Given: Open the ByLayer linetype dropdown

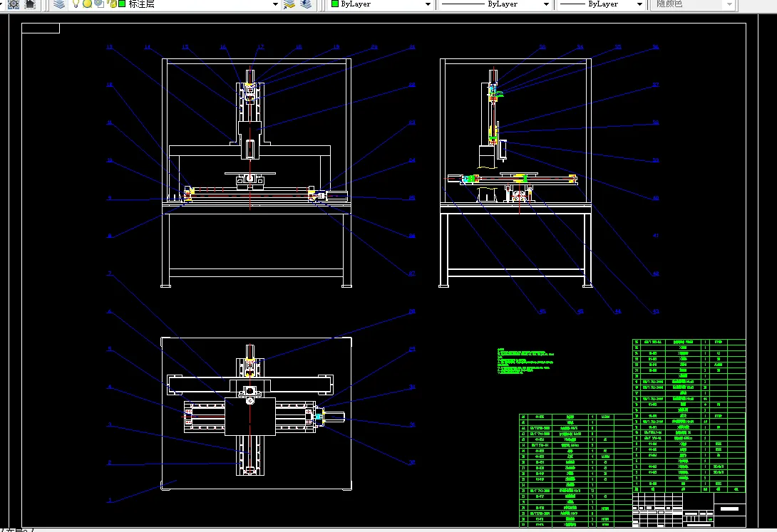Looking at the screenshot, I should pyautogui.click(x=546, y=4).
